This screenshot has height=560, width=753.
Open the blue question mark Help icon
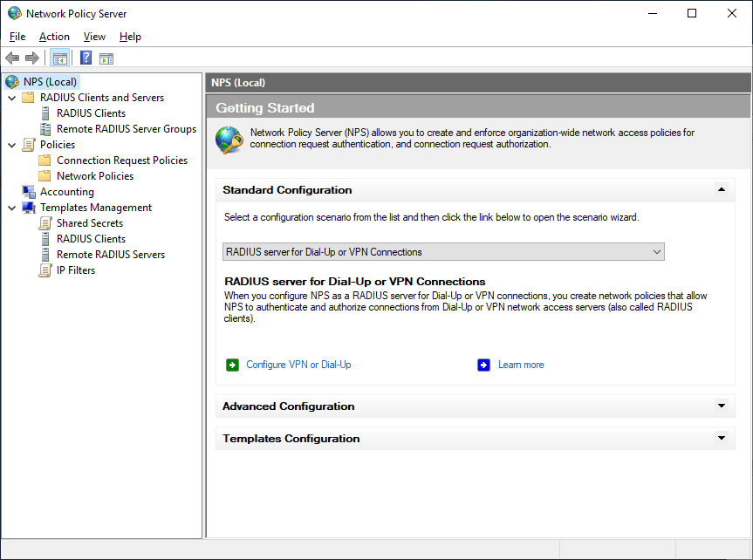pos(86,58)
